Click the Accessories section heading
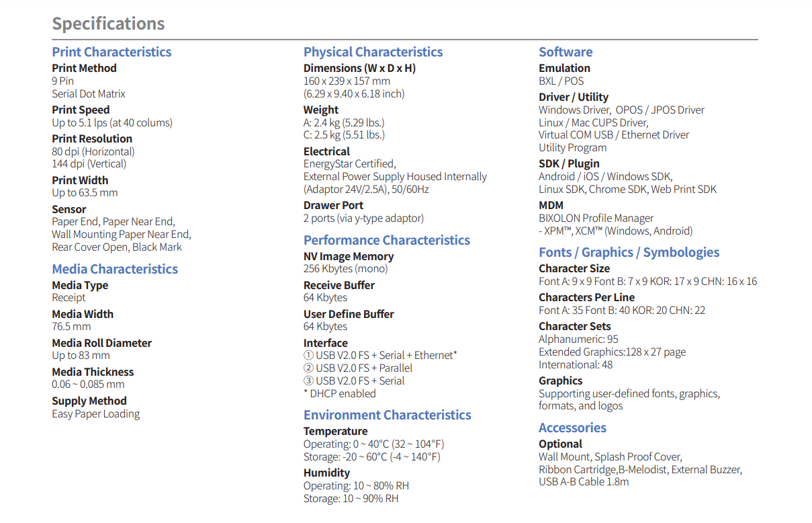 572,428
